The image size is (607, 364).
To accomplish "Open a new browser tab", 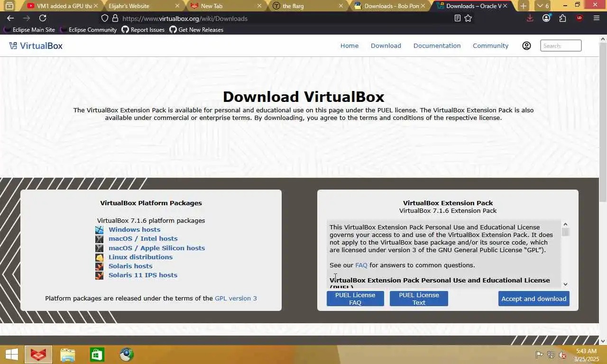I will pos(523,6).
